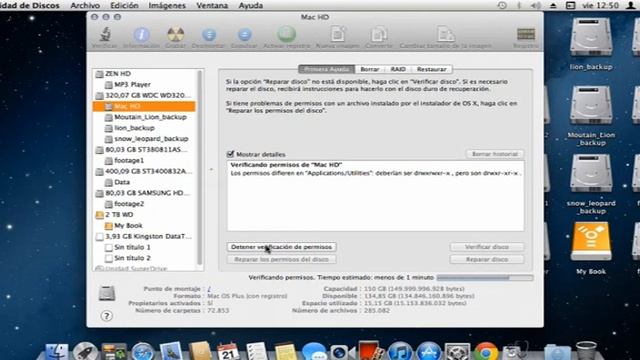Open the Archivo menu

coord(85,5)
